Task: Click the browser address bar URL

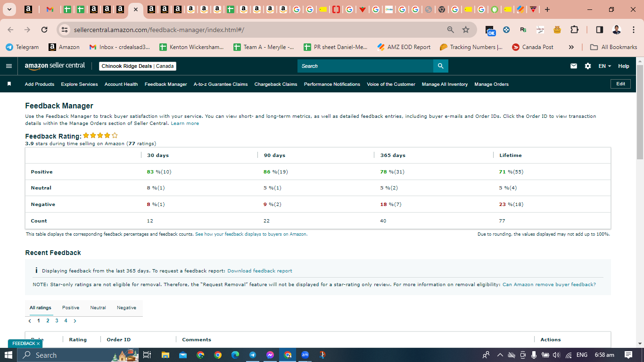Action: 159,30
